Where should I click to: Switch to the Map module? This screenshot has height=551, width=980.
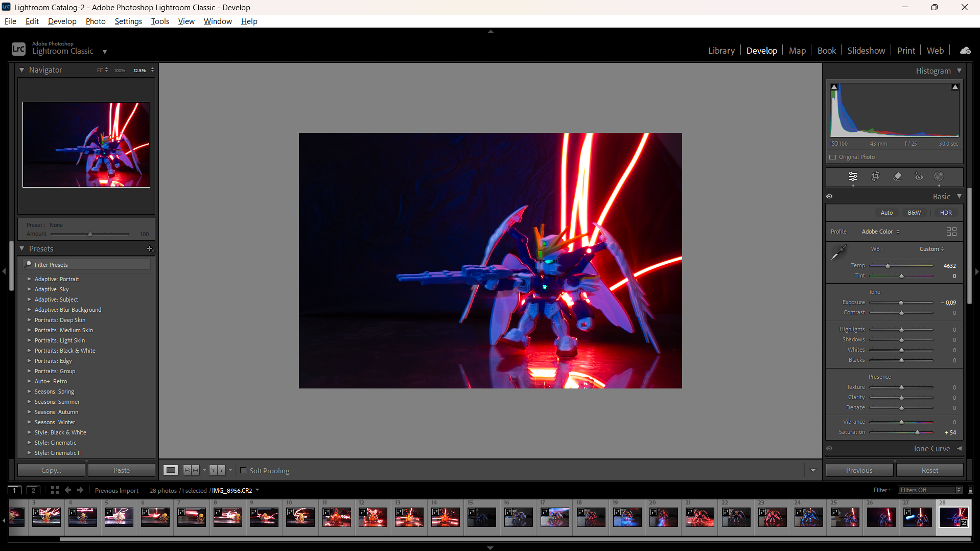[797, 51]
